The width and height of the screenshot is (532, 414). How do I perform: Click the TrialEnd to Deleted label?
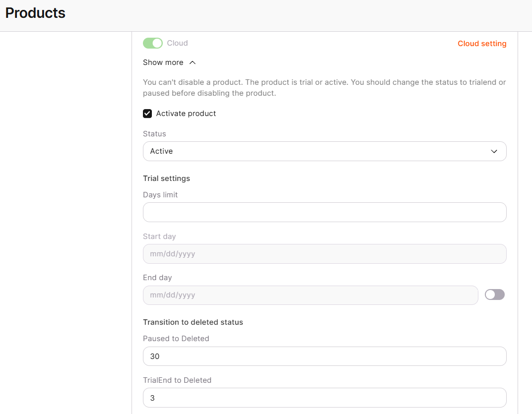[x=177, y=380]
